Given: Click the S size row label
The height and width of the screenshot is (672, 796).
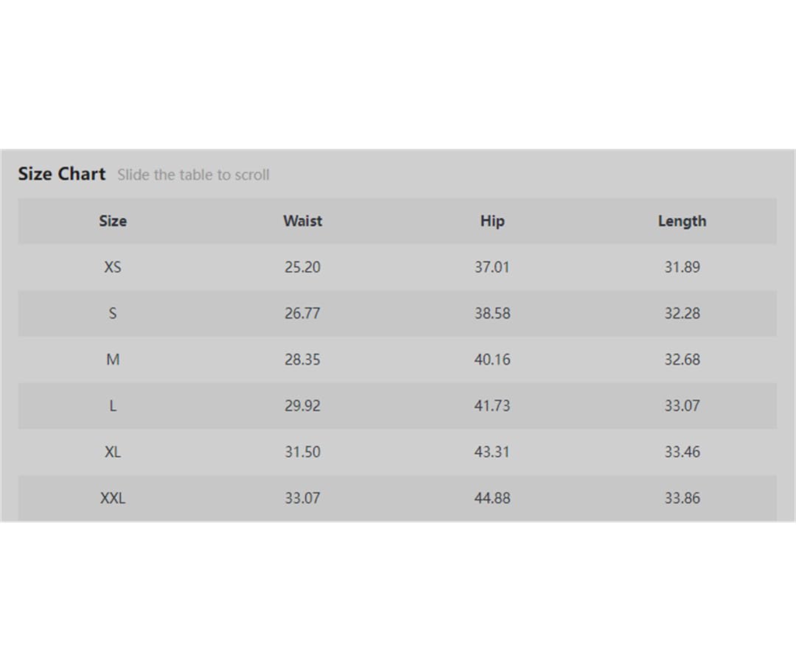Looking at the screenshot, I should click(x=113, y=313).
